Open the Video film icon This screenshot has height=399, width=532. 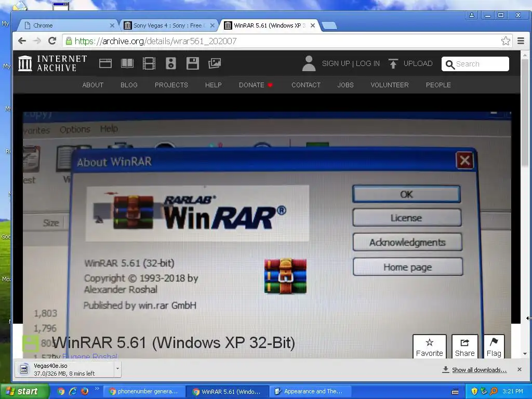pos(149,63)
